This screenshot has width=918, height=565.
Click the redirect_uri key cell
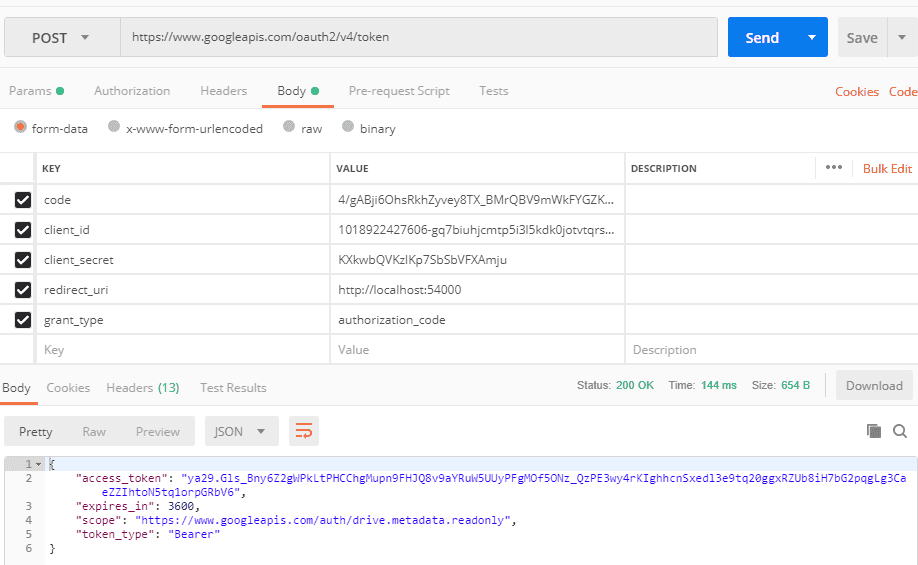[x=183, y=290]
